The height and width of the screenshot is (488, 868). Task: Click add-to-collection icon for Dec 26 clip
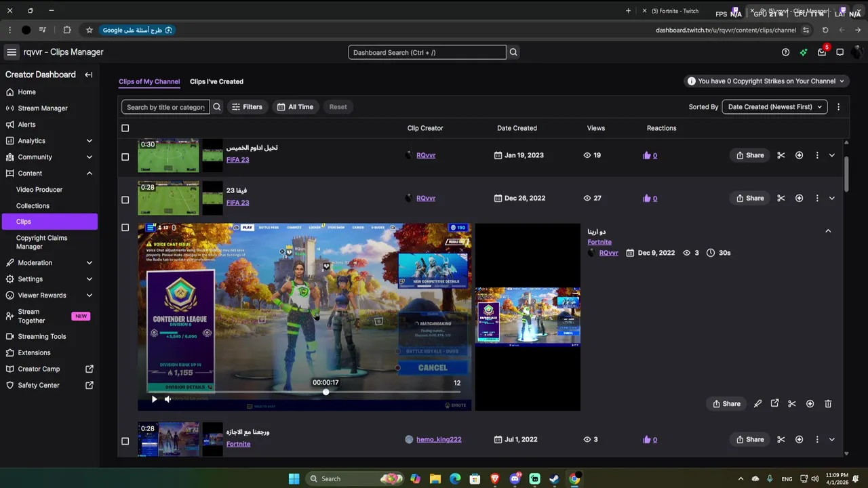(799, 198)
